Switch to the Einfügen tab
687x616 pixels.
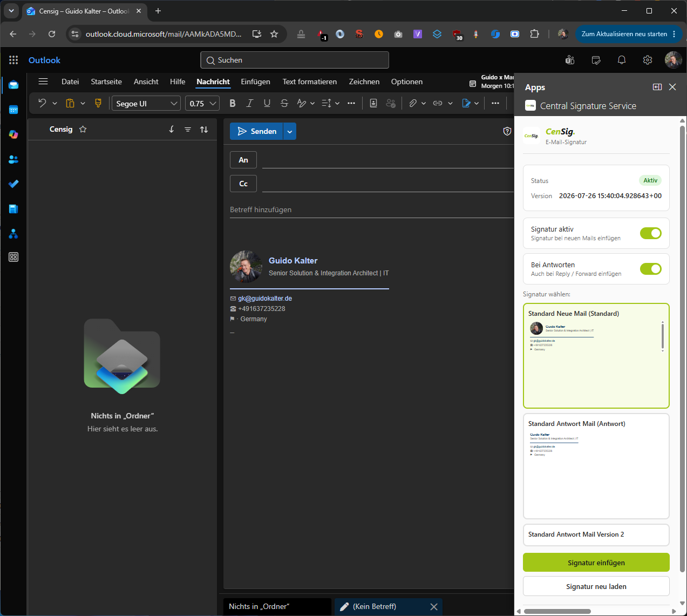255,82
